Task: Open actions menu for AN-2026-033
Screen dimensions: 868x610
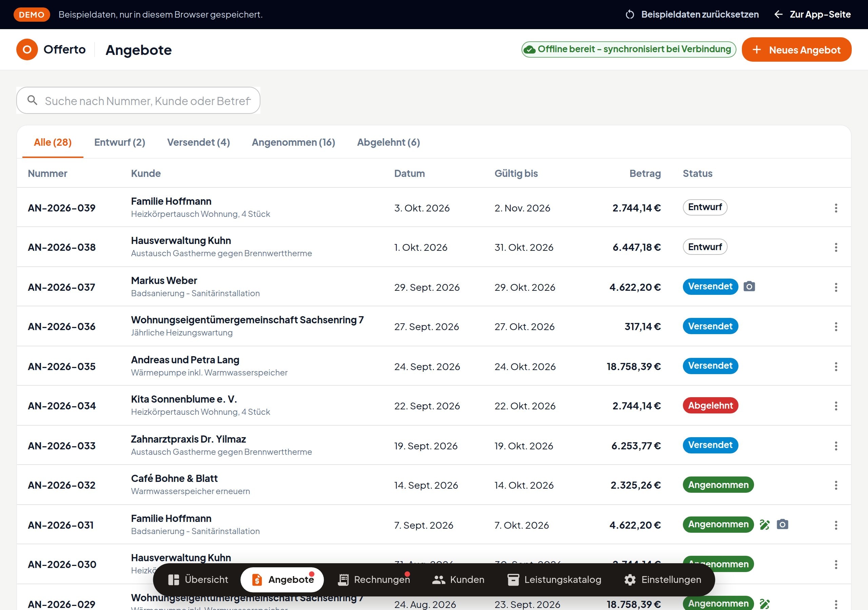Action: point(836,446)
